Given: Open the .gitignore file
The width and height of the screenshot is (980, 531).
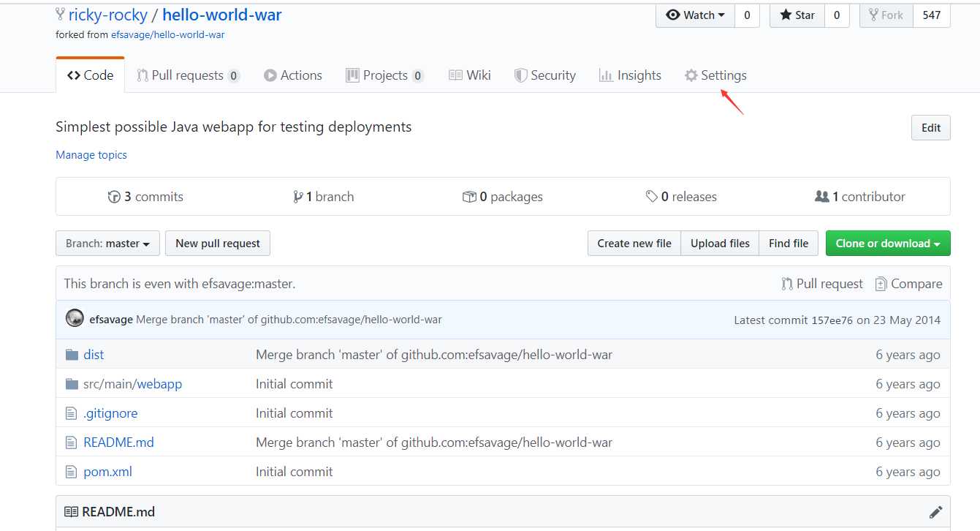Looking at the screenshot, I should point(110,413).
